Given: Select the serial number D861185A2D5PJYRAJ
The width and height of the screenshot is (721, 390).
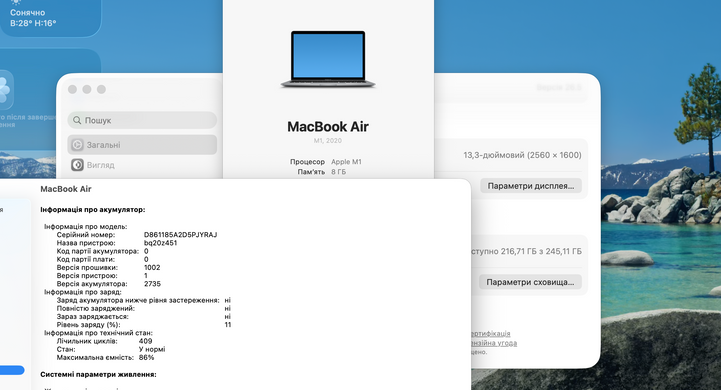Looking at the screenshot, I should [x=180, y=235].
